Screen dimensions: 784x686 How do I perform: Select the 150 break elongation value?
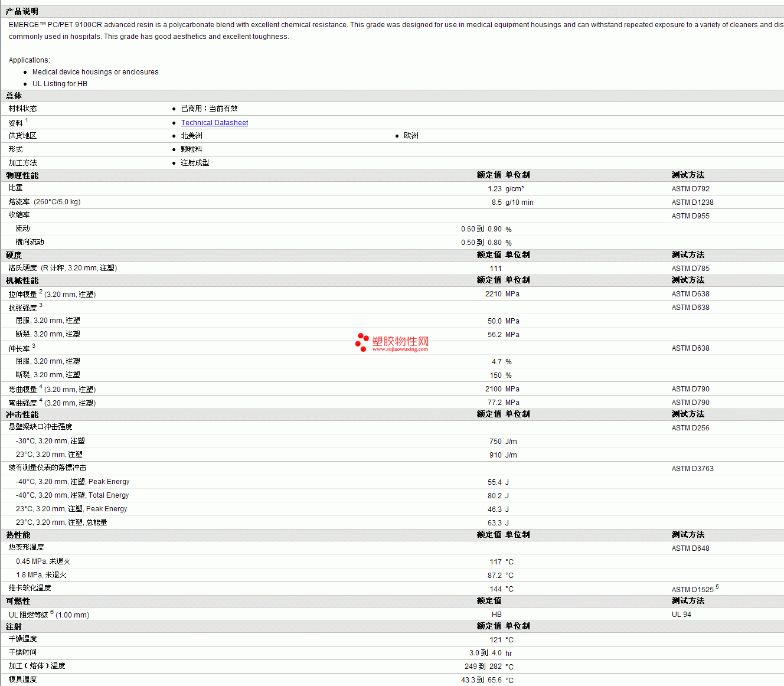tap(495, 375)
